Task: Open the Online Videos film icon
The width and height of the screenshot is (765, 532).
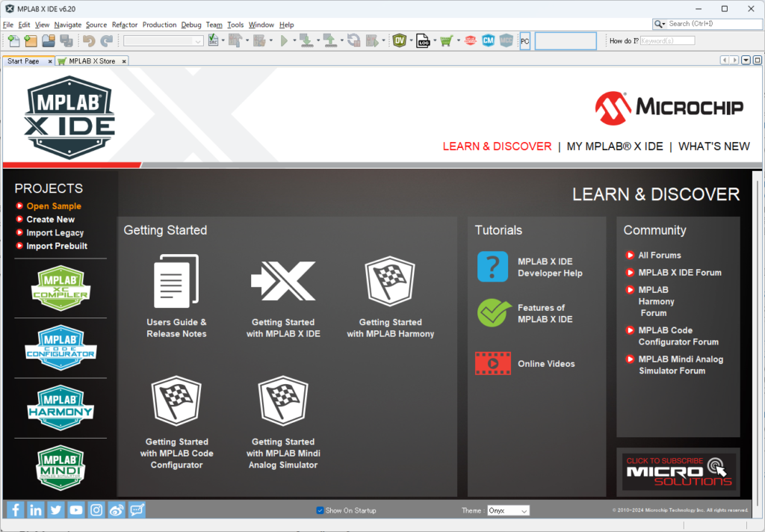Action: coord(492,364)
